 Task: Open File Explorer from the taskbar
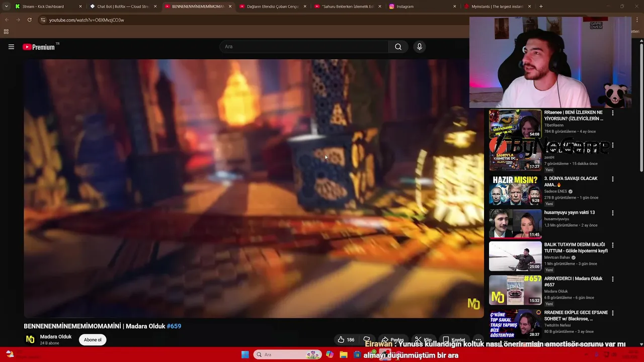coord(344,354)
